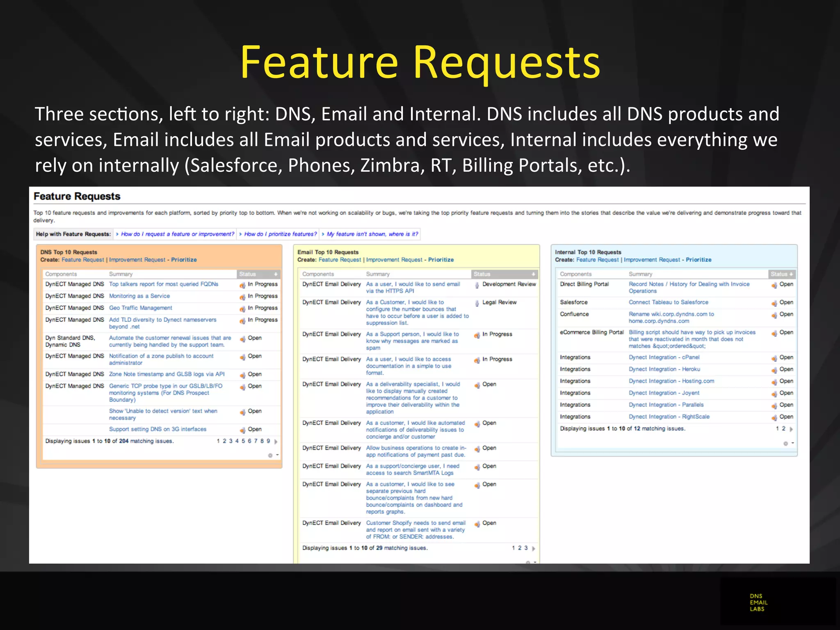Viewport: 840px width, 630px height.
Task: Open 'Add TLD diversity to Dynect nameservers' issue
Action: (x=163, y=323)
